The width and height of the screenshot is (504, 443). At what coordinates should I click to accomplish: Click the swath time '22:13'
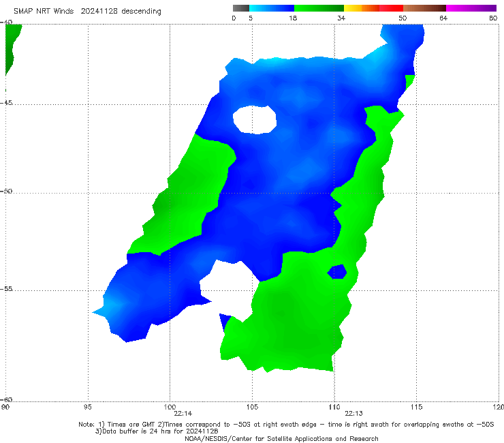[354, 414]
